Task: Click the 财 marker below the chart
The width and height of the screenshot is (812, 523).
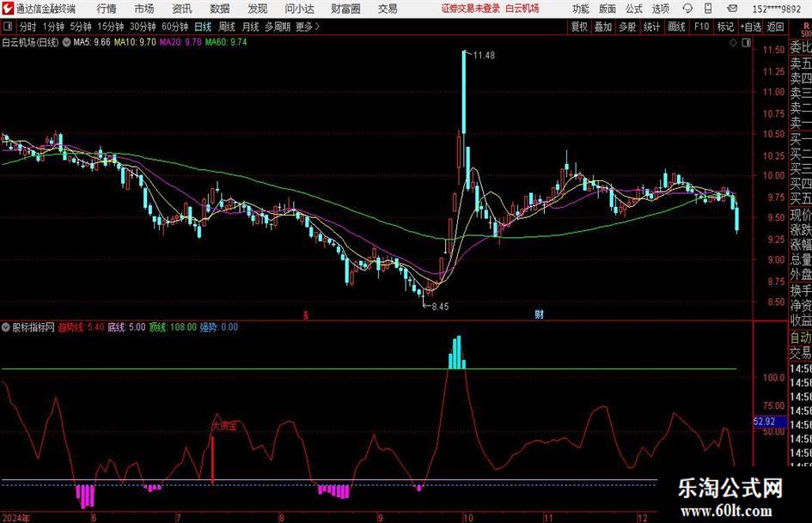Action: [539, 314]
